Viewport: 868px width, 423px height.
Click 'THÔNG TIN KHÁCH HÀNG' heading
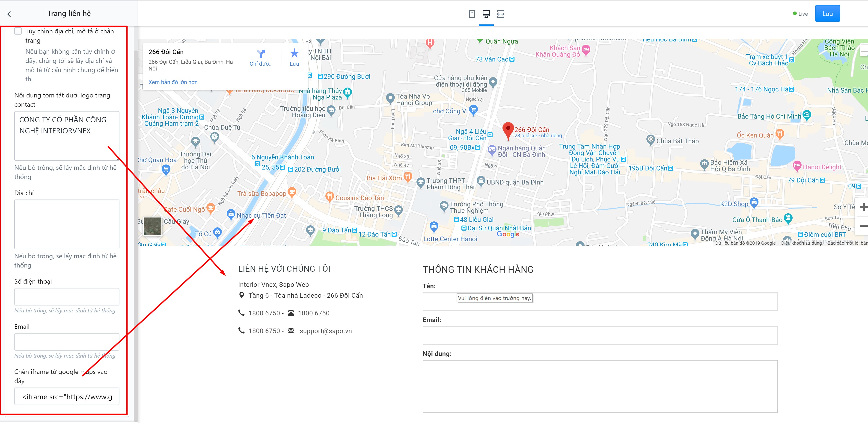click(x=478, y=270)
